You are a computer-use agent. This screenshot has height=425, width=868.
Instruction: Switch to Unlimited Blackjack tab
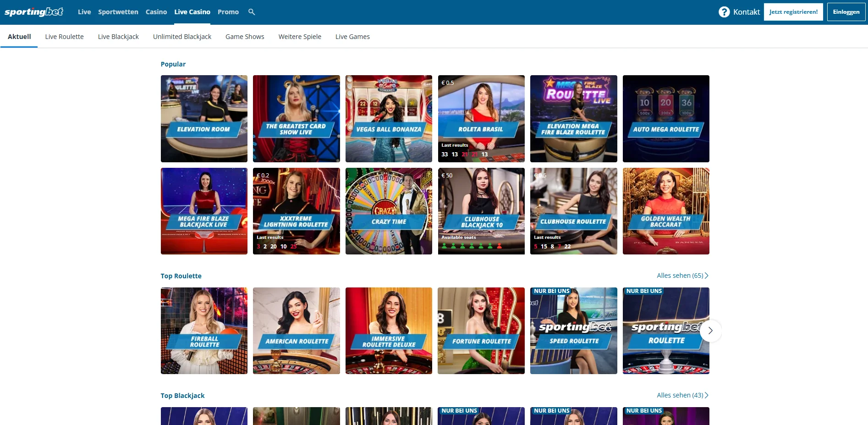[x=182, y=37]
